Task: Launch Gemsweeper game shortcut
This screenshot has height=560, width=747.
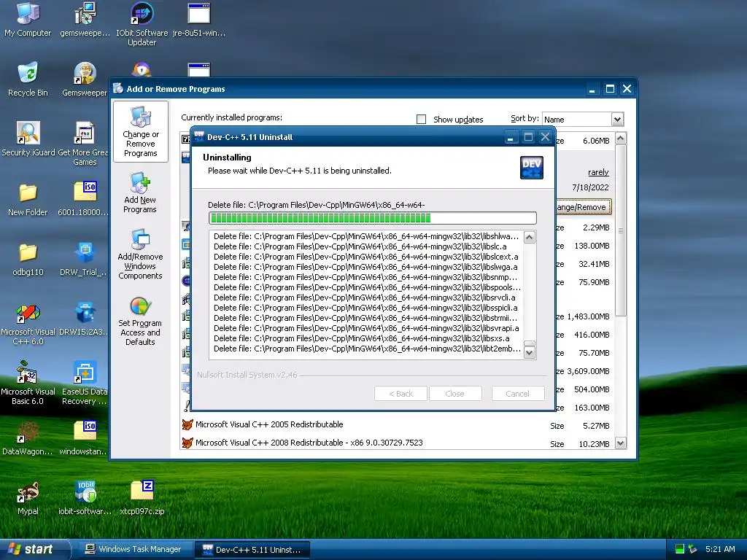Action: tap(85, 79)
